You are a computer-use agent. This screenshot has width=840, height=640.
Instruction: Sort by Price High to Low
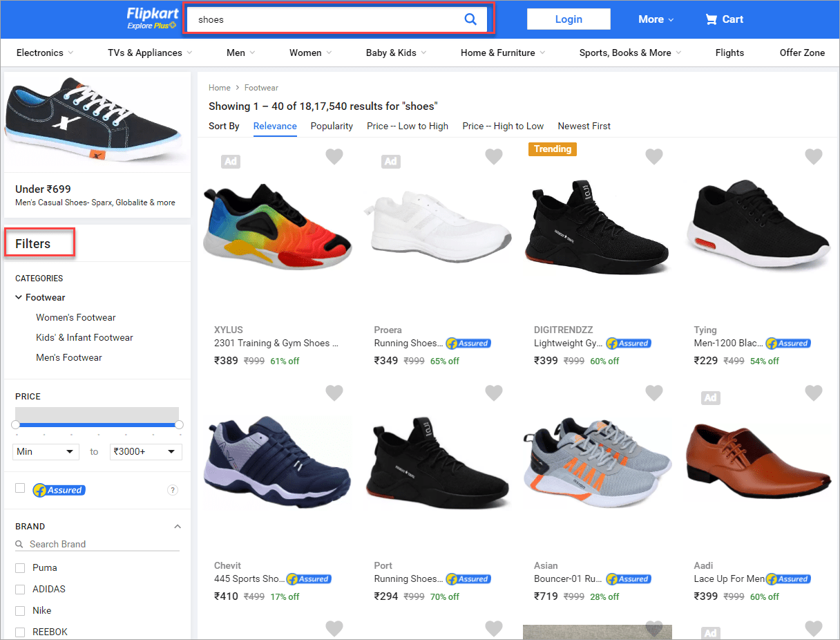[x=503, y=126]
